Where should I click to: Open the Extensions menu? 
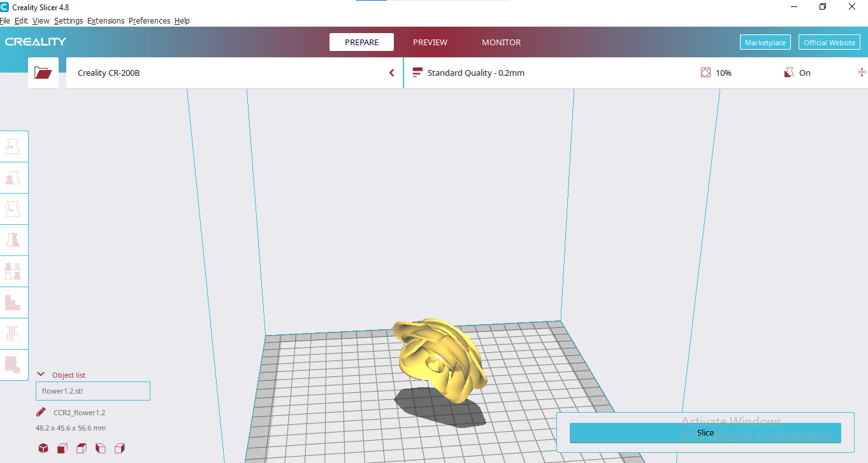106,20
